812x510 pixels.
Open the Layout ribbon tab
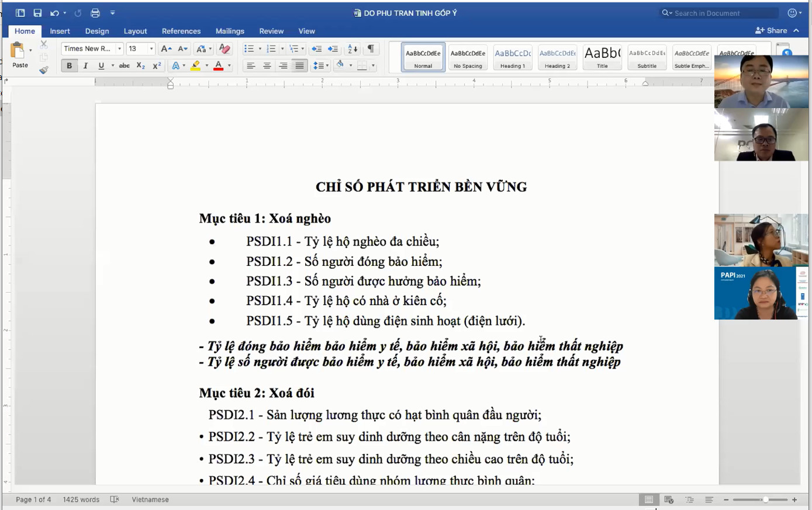tap(135, 31)
